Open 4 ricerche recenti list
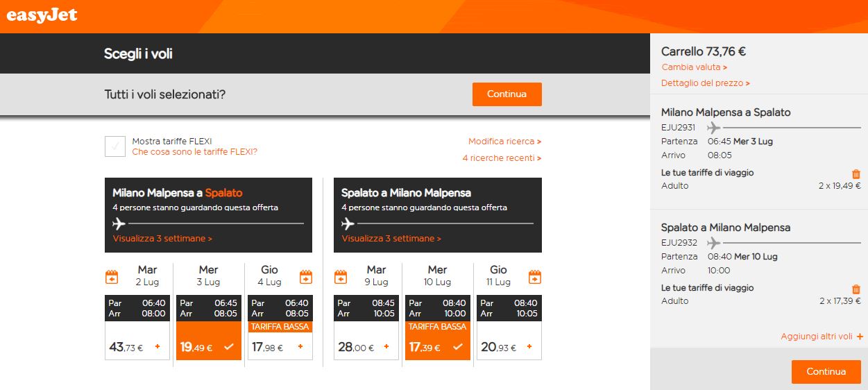The width and height of the screenshot is (868, 390). tap(502, 158)
